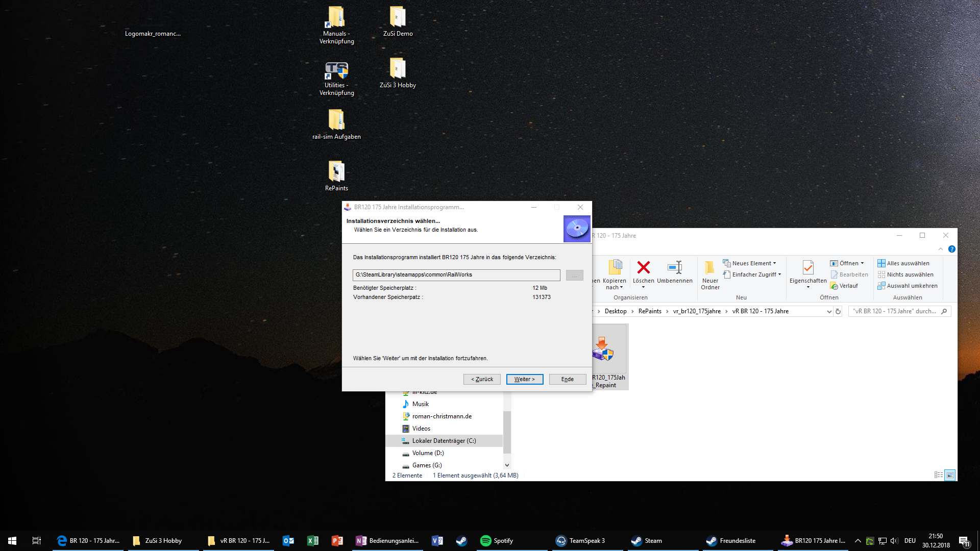980x551 pixels.
Task: Click the Umbenennen rename icon
Action: [x=674, y=267]
